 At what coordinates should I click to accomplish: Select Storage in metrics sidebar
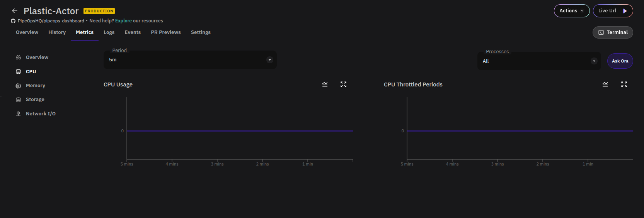click(x=35, y=100)
